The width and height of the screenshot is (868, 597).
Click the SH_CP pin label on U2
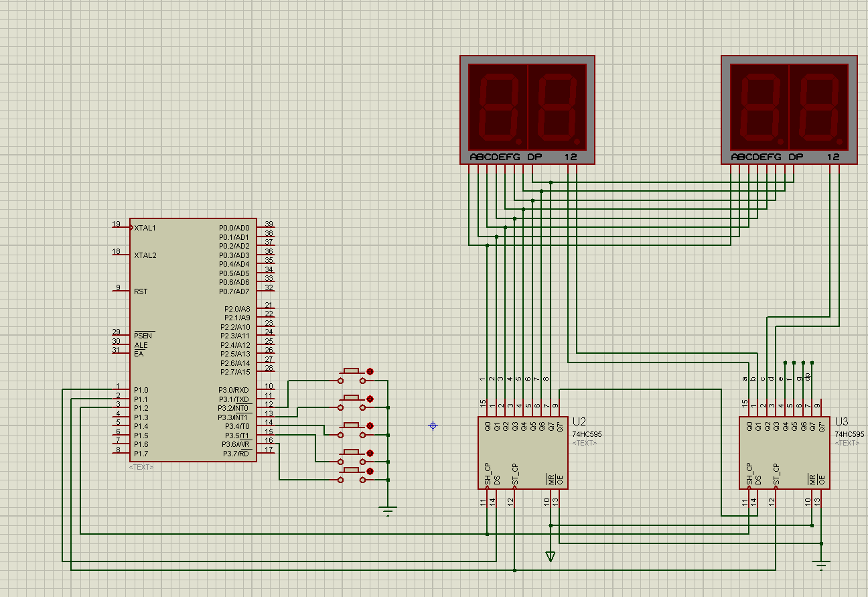487,475
